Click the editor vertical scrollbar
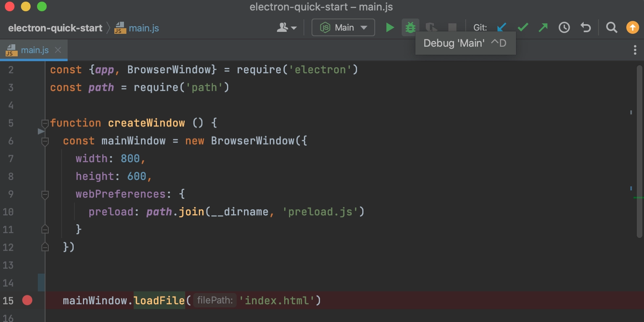 tap(640, 151)
